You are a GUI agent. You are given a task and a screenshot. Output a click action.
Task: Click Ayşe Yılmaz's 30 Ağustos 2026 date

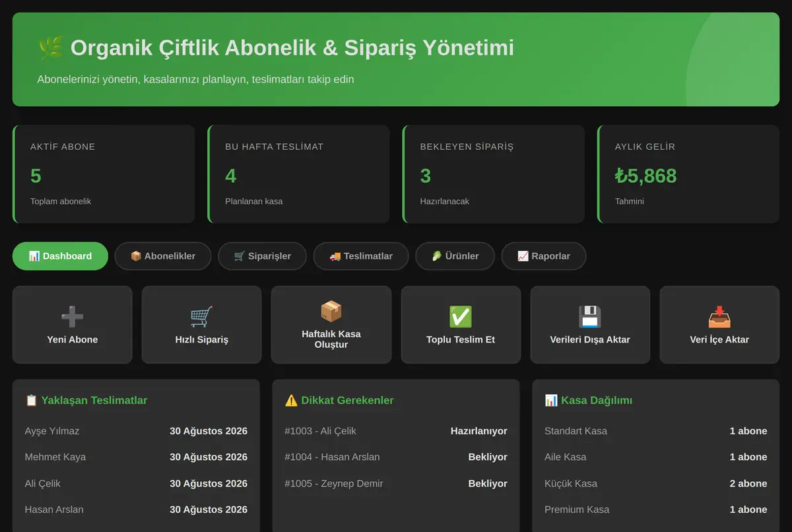[x=209, y=431]
